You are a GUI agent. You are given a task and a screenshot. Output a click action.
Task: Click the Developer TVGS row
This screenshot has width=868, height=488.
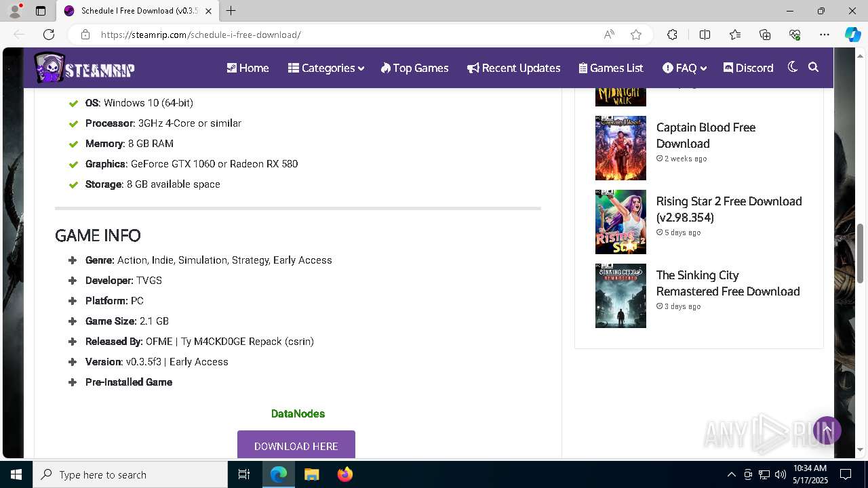click(x=123, y=281)
